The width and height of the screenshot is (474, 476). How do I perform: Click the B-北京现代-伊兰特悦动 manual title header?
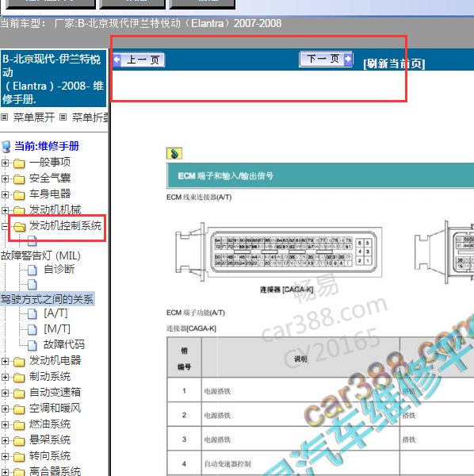pos(53,79)
